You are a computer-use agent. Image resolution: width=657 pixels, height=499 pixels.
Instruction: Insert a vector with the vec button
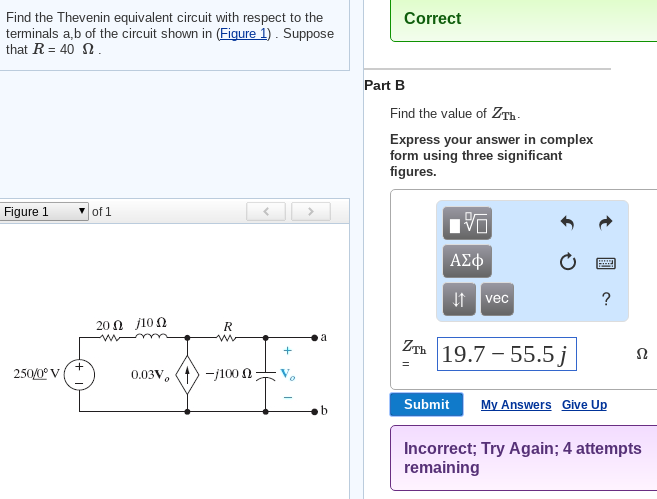click(497, 299)
